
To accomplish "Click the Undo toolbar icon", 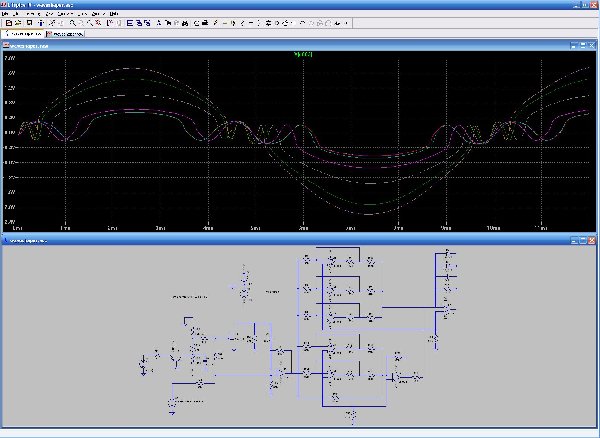I will tap(302, 23).
